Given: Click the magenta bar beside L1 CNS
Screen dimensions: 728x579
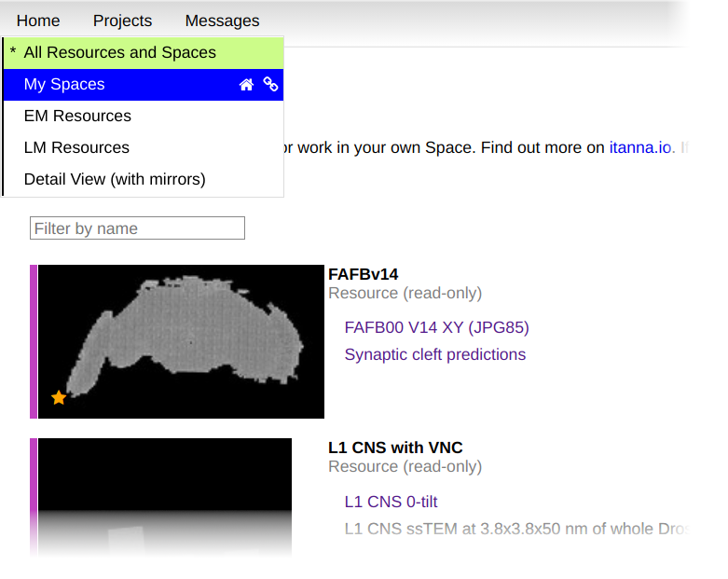Looking at the screenshot, I should (x=34, y=497).
